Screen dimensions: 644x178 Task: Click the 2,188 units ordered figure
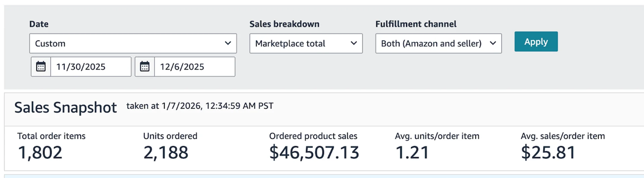point(166,153)
